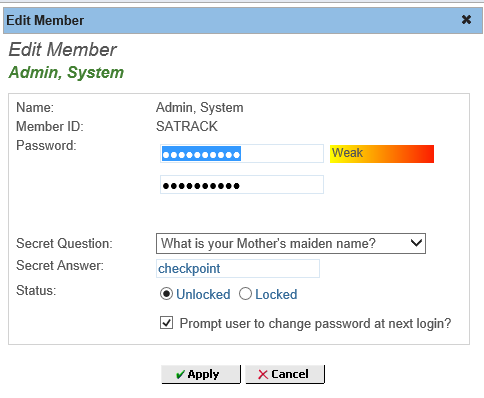The width and height of the screenshot is (484, 398).
Task: Click the prompt change password label text
Action: coord(315,323)
